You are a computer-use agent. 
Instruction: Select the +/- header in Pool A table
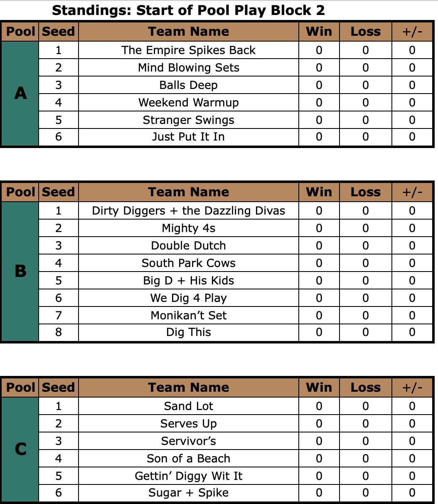pos(412,32)
